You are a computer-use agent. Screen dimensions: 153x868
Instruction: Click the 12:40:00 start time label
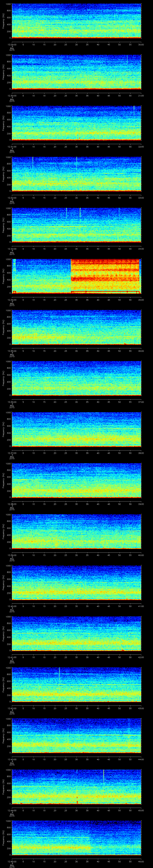pyautogui.click(x=12, y=606)
